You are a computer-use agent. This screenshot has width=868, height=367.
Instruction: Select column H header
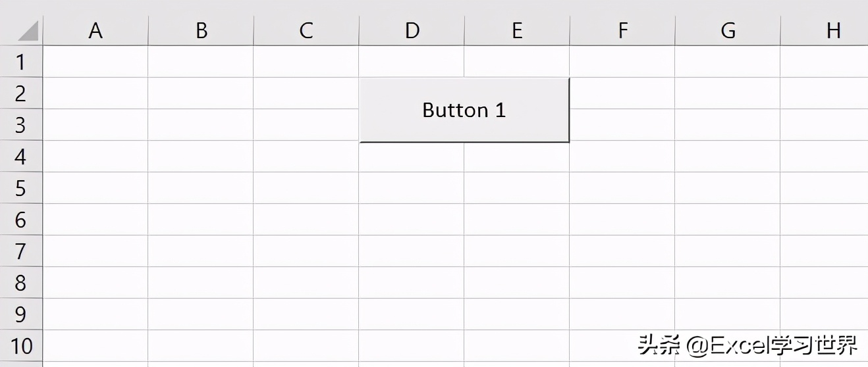(824, 30)
